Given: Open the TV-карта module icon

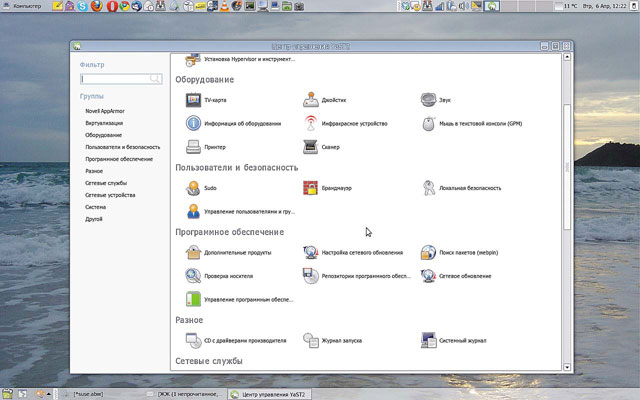Looking at the screenshot, I should pos(193,100).
